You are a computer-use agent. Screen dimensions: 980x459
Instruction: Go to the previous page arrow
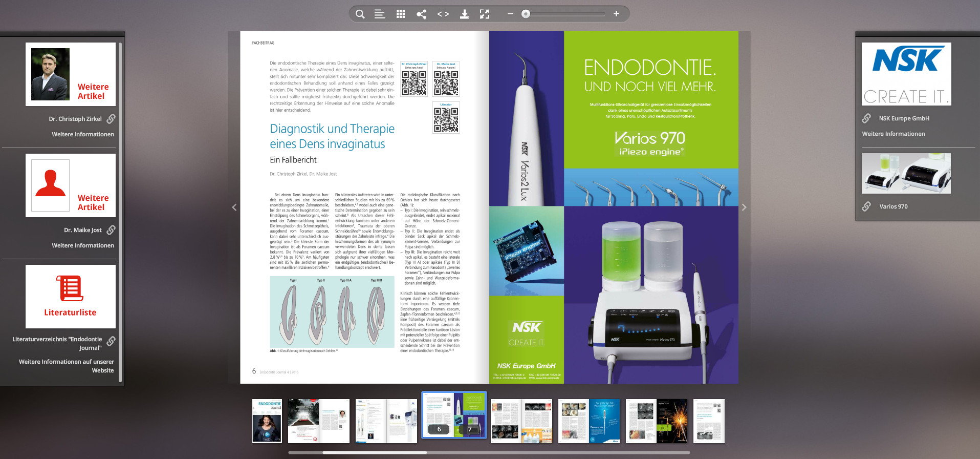234,207
